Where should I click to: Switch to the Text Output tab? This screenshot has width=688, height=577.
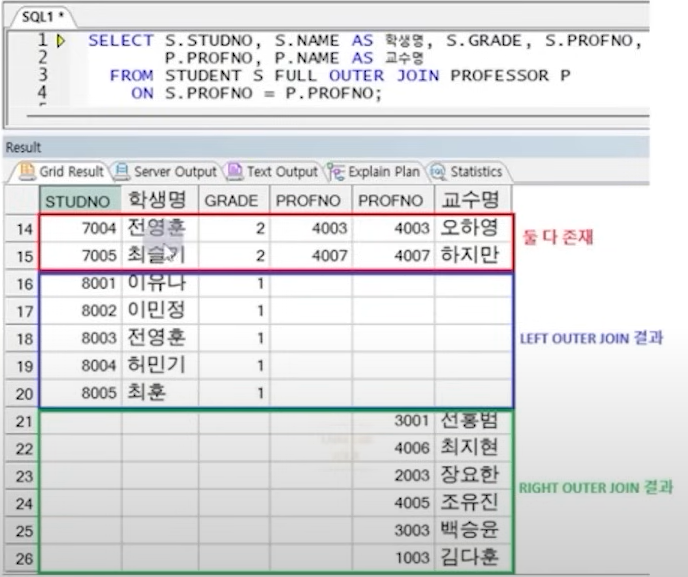(x=272, y=171)
